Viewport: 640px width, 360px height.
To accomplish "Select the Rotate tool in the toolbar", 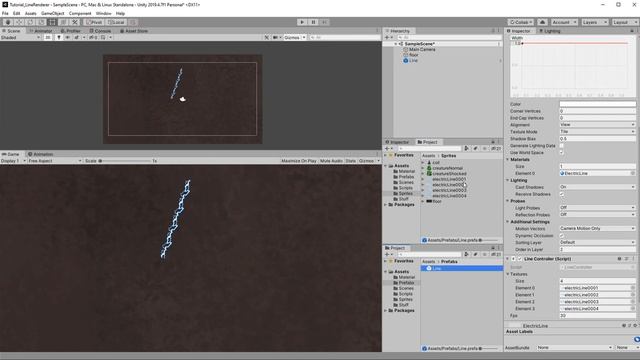I will point(30,22).
